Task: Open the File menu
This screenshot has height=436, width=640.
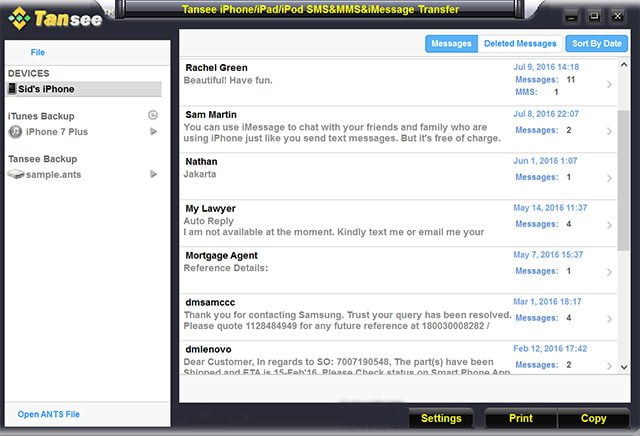Action: [x=38, y=52]
